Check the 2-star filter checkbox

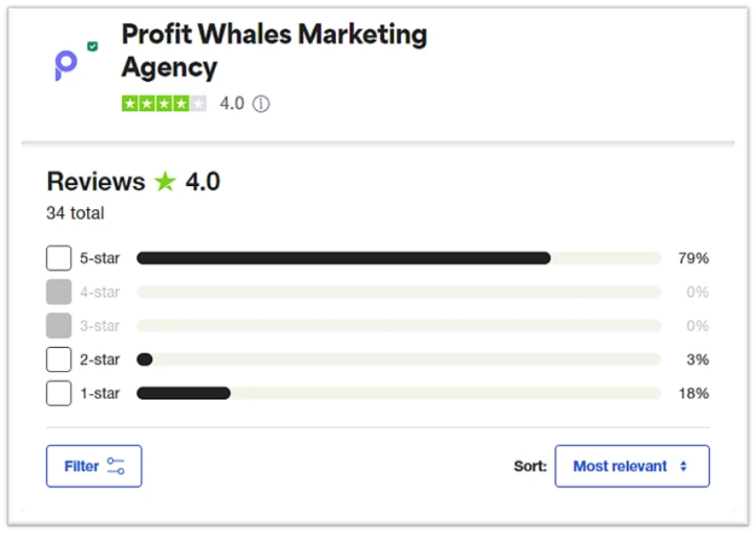(x=59, y=359)
